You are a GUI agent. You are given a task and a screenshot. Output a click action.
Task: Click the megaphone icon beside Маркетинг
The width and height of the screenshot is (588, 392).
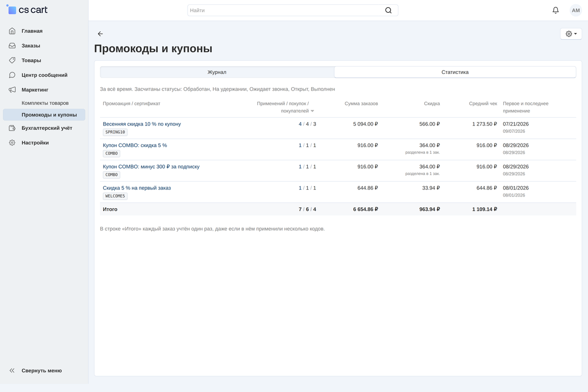tap(12, 90)
